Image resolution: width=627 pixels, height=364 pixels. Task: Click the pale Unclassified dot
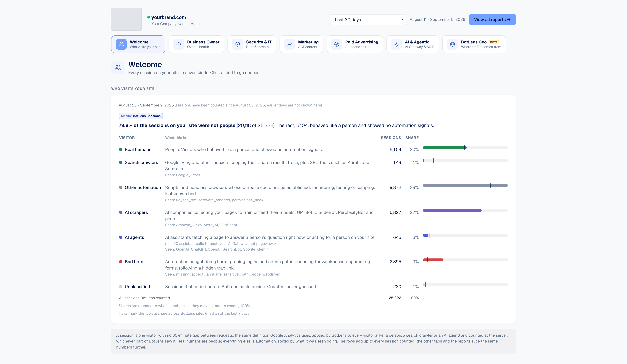(x=121, y=287)
